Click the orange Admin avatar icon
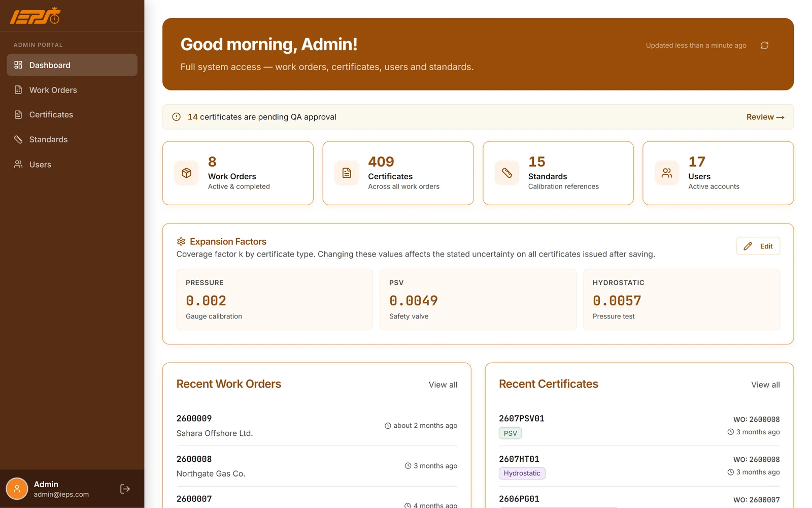This screenshot has height=508, width=812. [x=17, y=489]
